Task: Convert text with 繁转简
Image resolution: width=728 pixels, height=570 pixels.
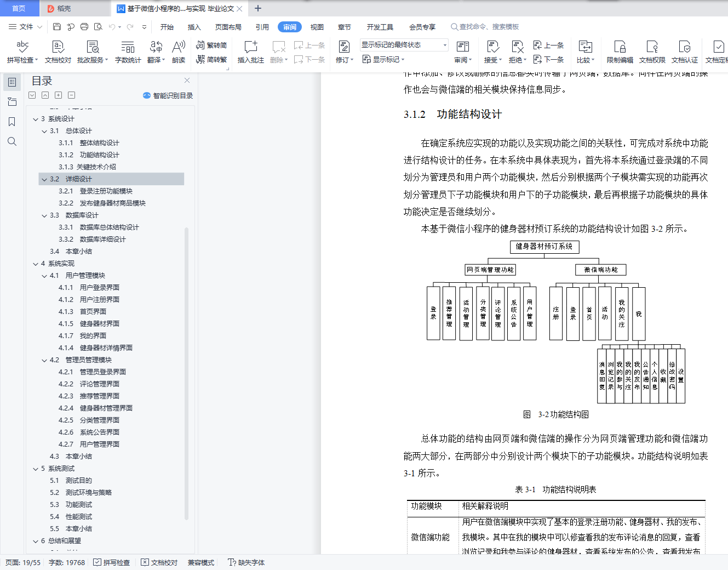Action: pos(211,45)
